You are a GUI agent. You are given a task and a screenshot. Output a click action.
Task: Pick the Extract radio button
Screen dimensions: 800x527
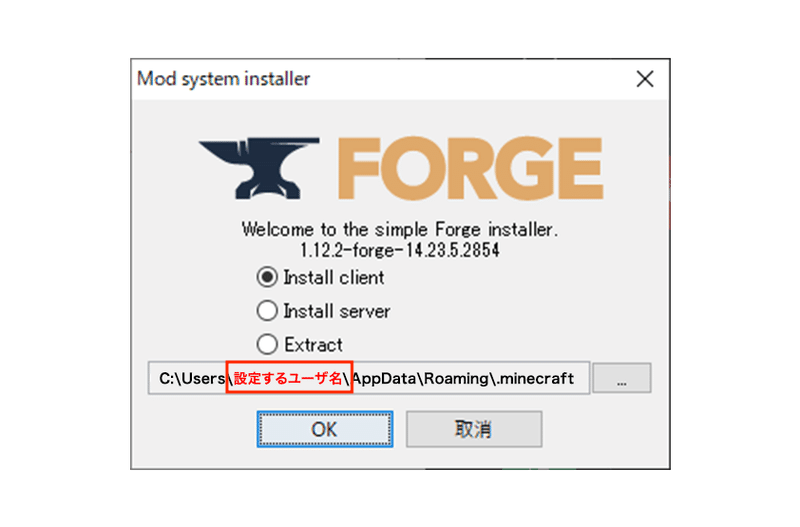(267, 344)
